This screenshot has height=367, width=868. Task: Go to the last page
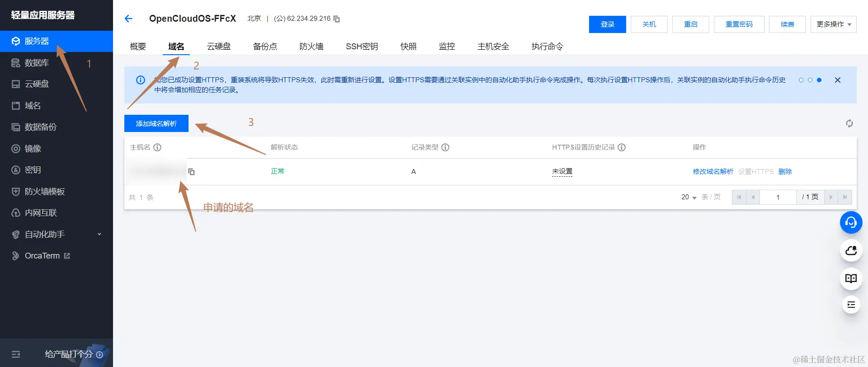point(845,197)
